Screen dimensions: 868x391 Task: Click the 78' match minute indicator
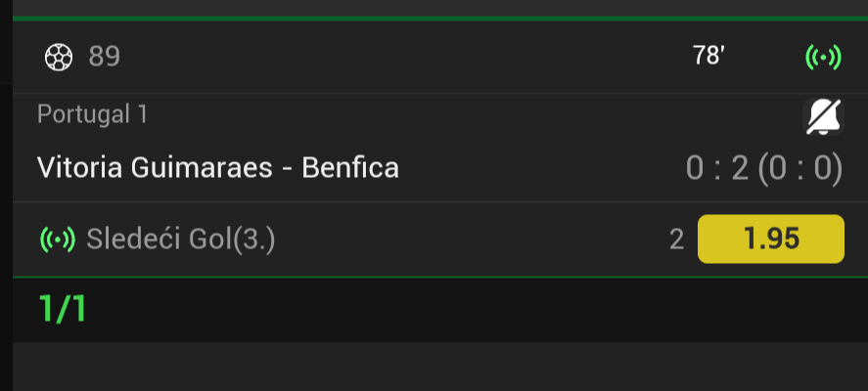708,57
